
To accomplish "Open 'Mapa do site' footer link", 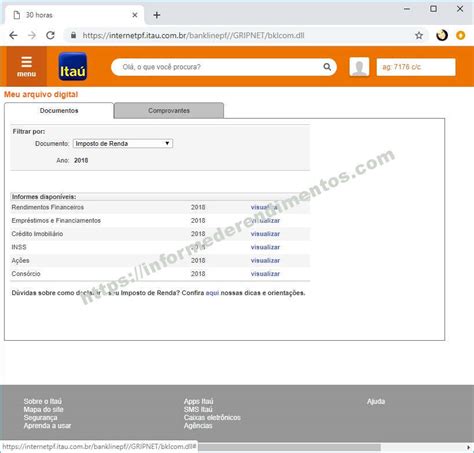I will pyautogui.click(x=43, y=410).
